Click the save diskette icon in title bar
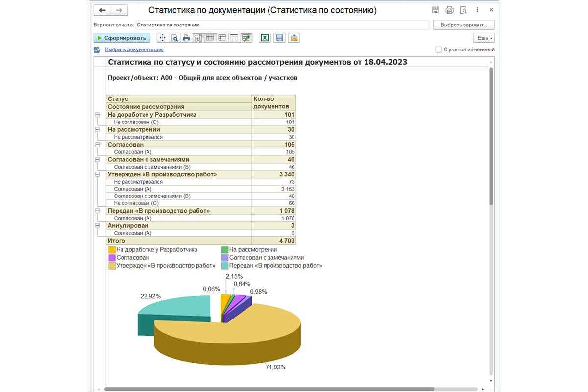Screen dimensions: 588x392 (x=435, y=10)
